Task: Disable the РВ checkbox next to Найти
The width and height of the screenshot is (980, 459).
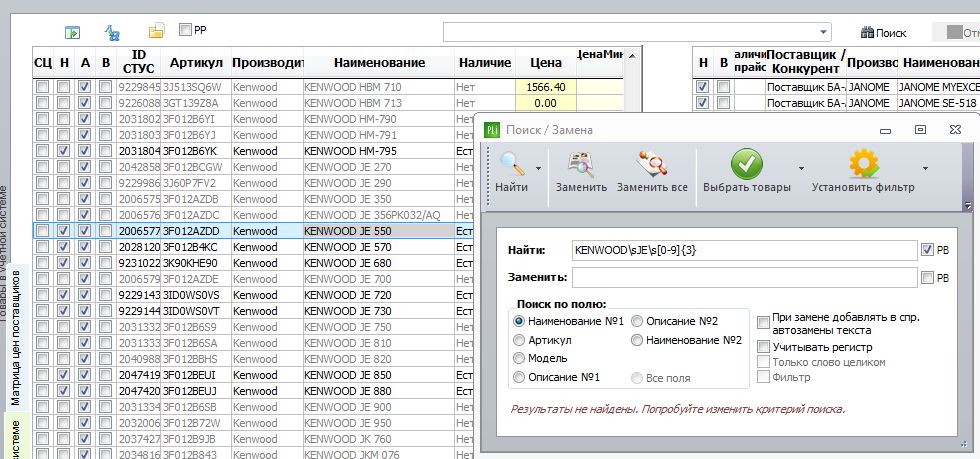Action: click(928, 250)
